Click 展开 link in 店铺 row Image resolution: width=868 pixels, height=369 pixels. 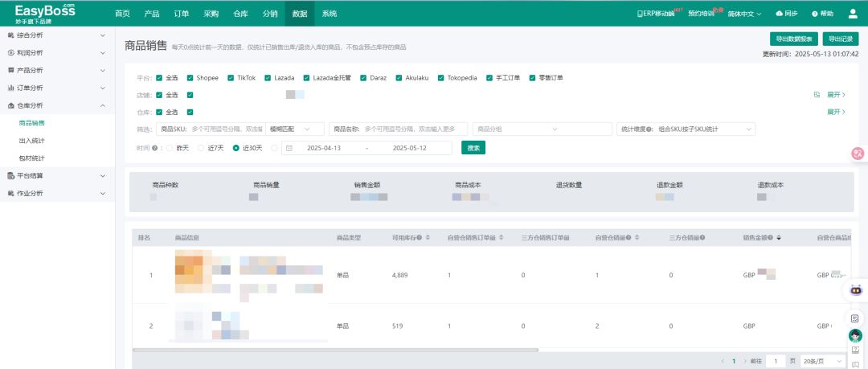836,95
